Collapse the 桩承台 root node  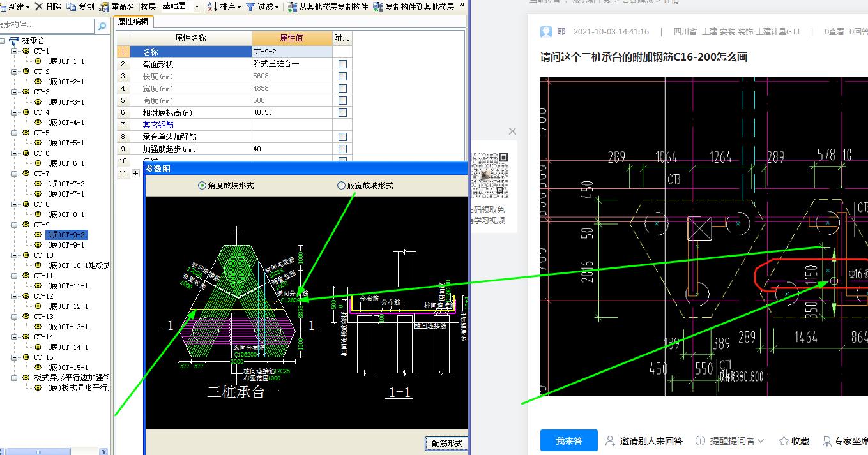3,41
